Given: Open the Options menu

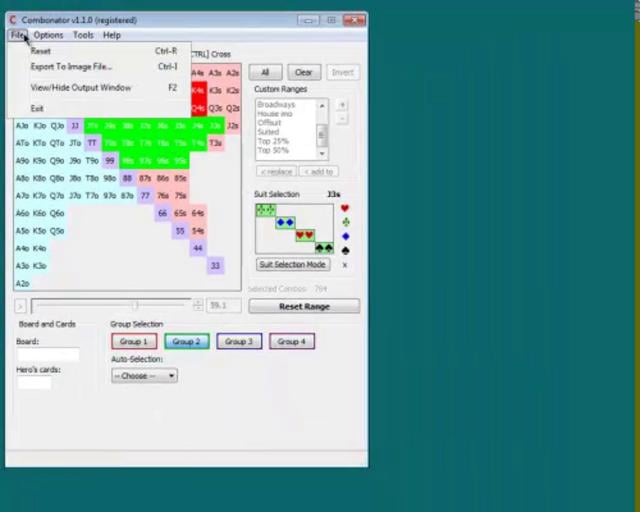Looking at the screenshot, I should [x=48, y=35].
